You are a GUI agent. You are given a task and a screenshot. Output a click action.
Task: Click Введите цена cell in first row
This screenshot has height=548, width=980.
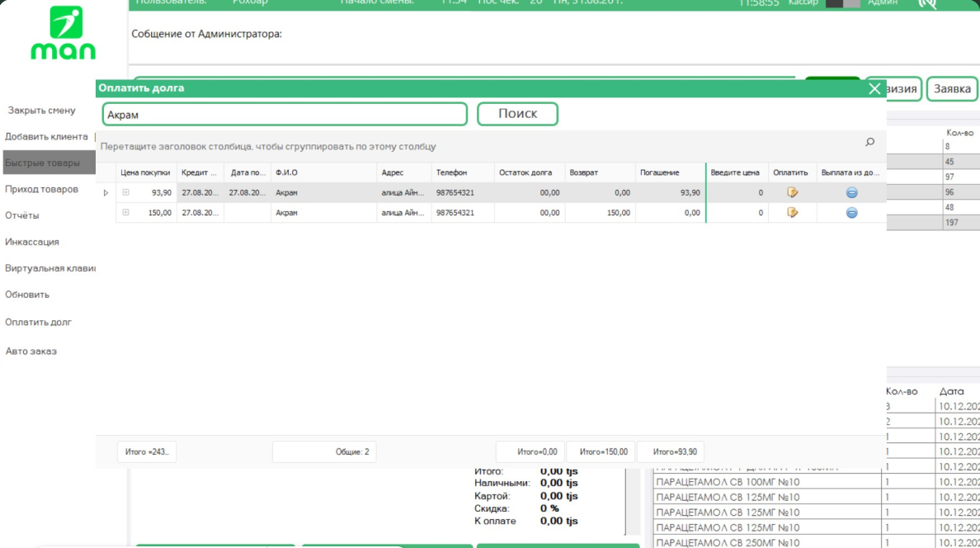[737, 192]
